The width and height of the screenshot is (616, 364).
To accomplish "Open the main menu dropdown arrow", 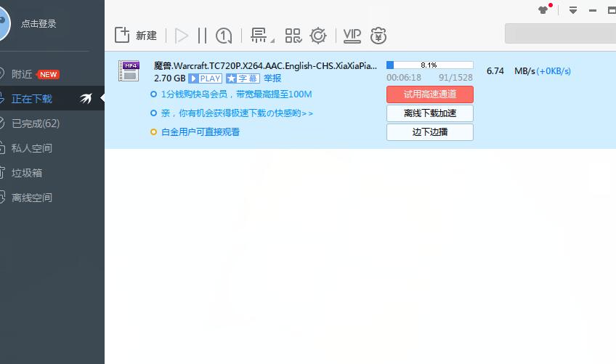I will (x=573, y=10).
